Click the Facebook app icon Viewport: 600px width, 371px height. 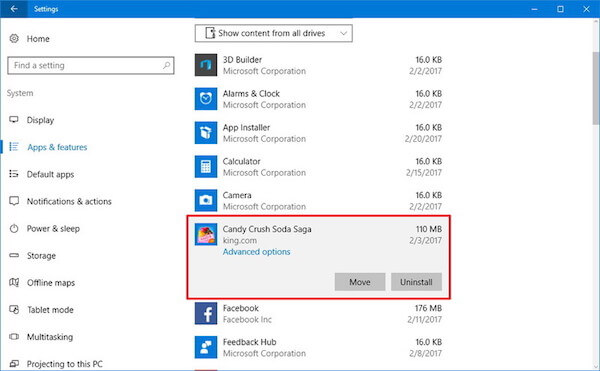pyautogui.click(x=206, y=314)
